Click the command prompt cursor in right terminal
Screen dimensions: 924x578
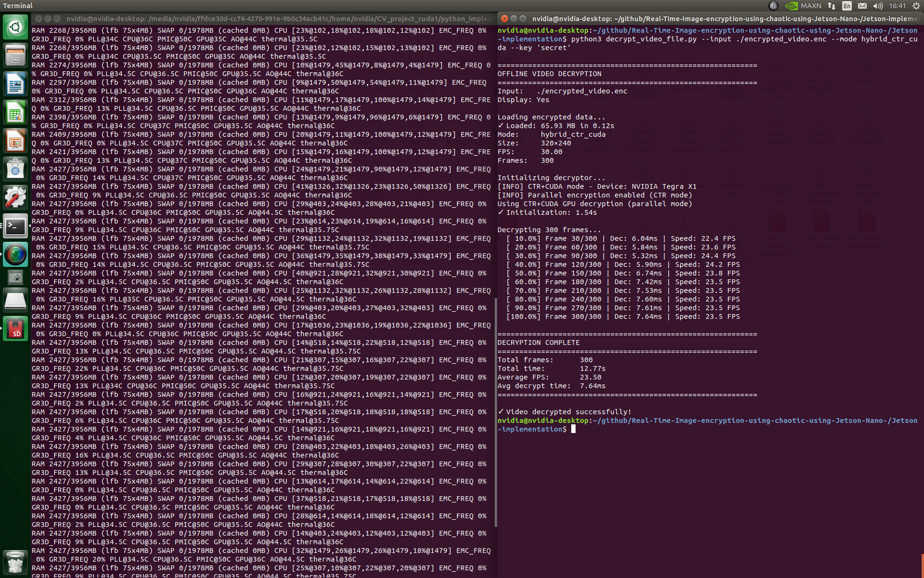(573, 429)
